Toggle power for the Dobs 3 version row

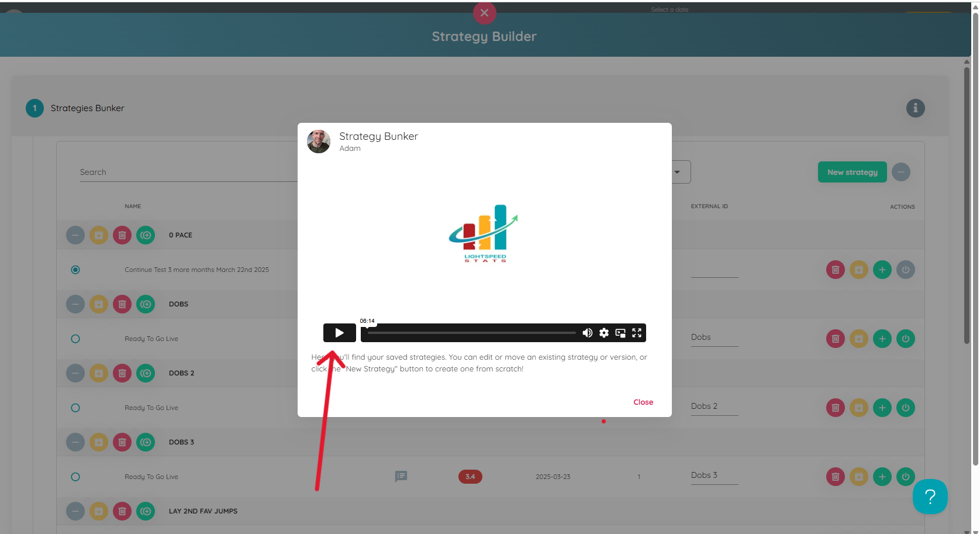pyautogui.click(x=905, y=477)
